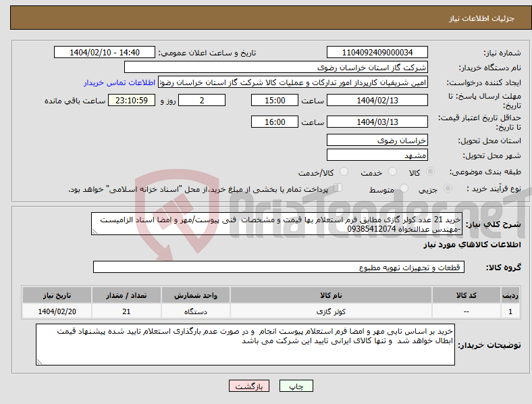Click the buyer organization name field
The image size is (532, 404).
276,67
